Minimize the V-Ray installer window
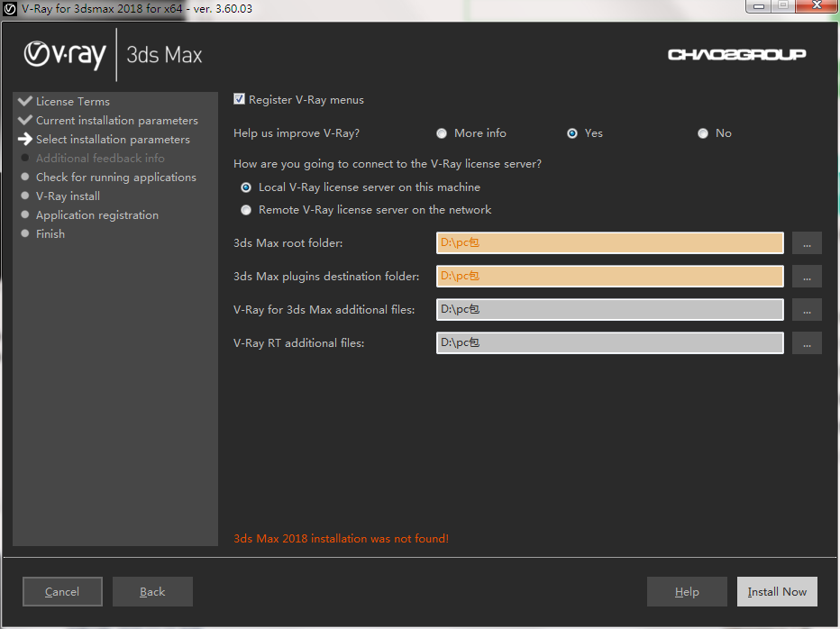 [x=759, y=6]
